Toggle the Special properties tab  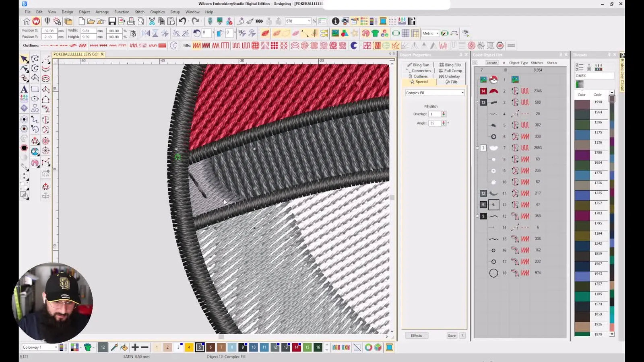[x=419, y=82]
